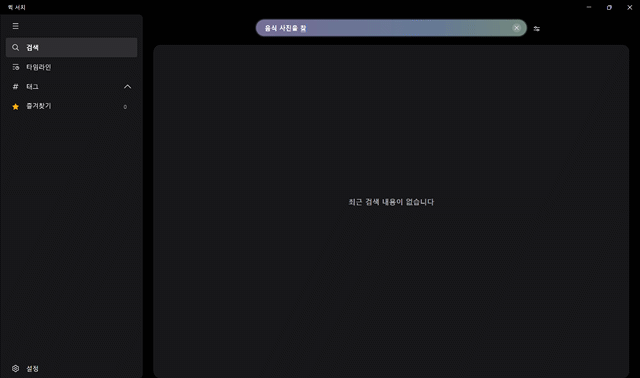The height and width of the screenshot is (378, 640).
Task: Minimize the app window
Action: pyautogui.click(x=589, y=7)
